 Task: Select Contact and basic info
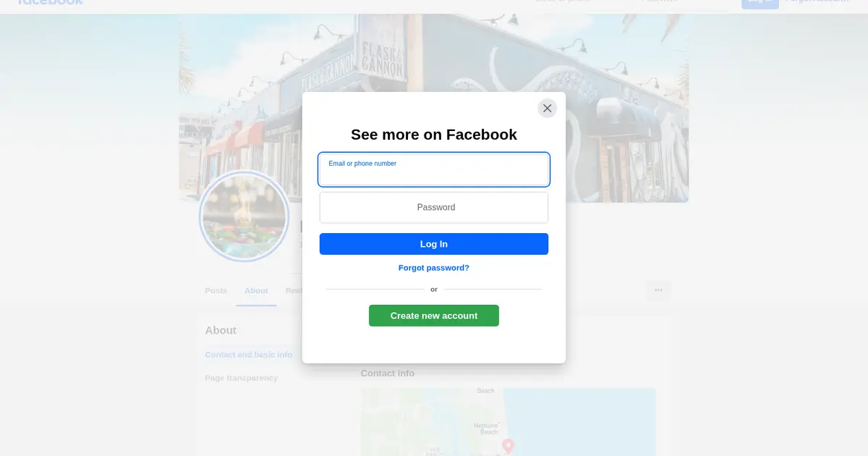pos(249,355)
